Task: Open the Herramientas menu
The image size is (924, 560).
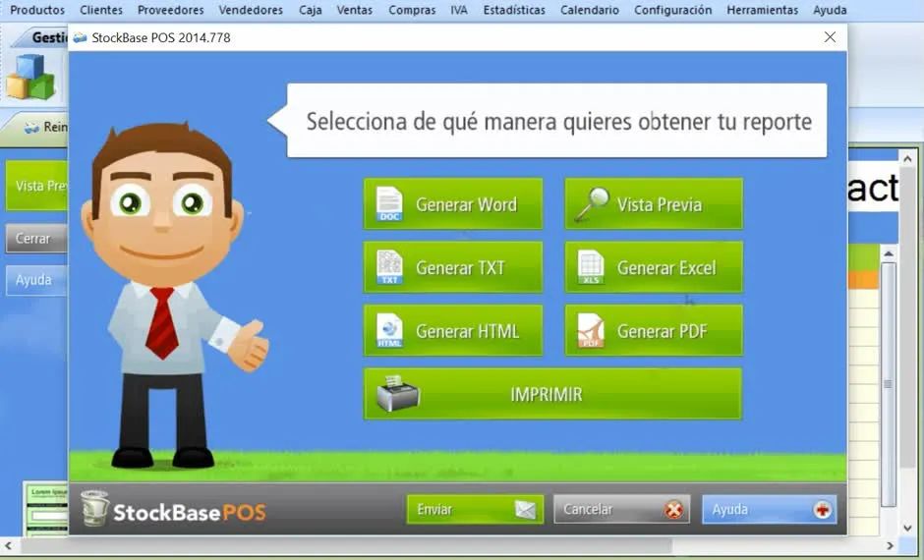Action: (762, 10)
